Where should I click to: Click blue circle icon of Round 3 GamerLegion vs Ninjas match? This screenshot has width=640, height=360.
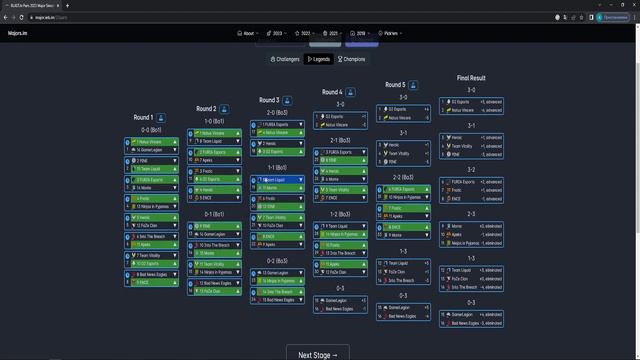click(253, 273)
